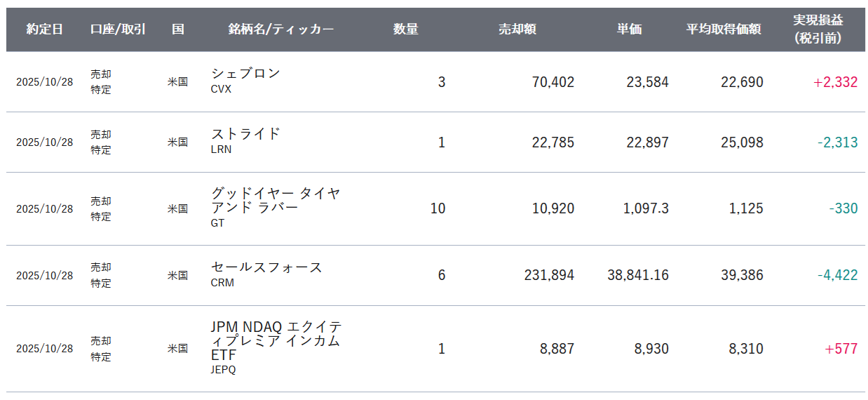Screen dimensions: 868x400
Task: Click the グッドイヤー タイヤ アンド ラバー name
Action: 276,201
